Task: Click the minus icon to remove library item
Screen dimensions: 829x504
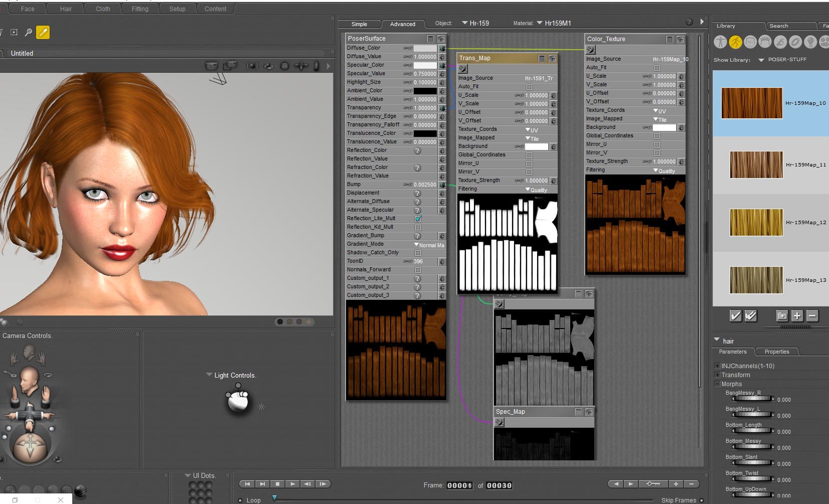Action: coord(812,315)
